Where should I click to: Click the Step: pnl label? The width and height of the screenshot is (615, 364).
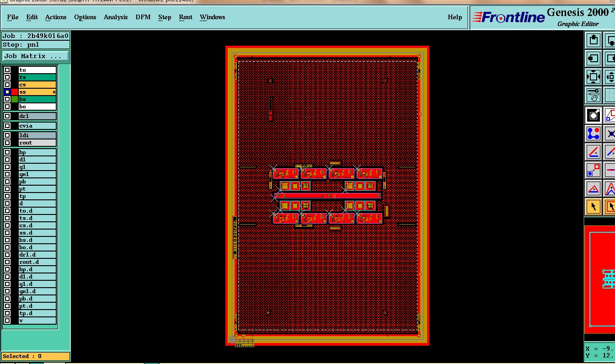pyautogui.click(x=36, y=45)
